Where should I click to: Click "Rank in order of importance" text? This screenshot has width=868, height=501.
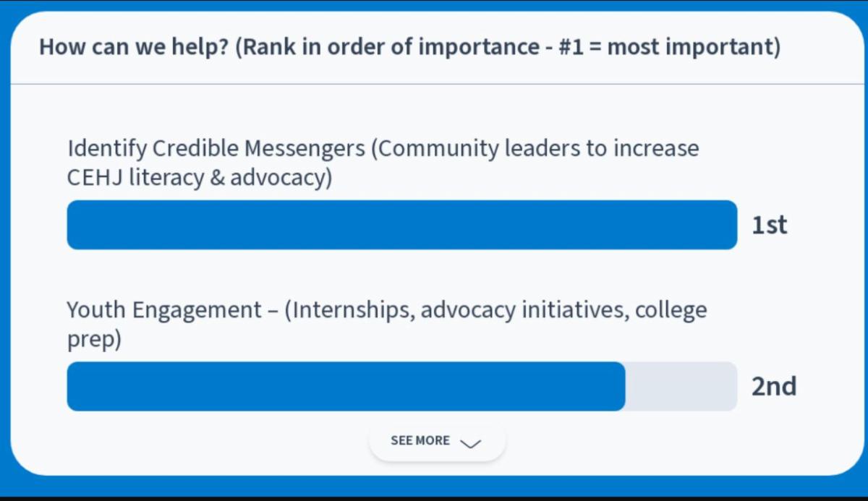click(x=391, y=48)
